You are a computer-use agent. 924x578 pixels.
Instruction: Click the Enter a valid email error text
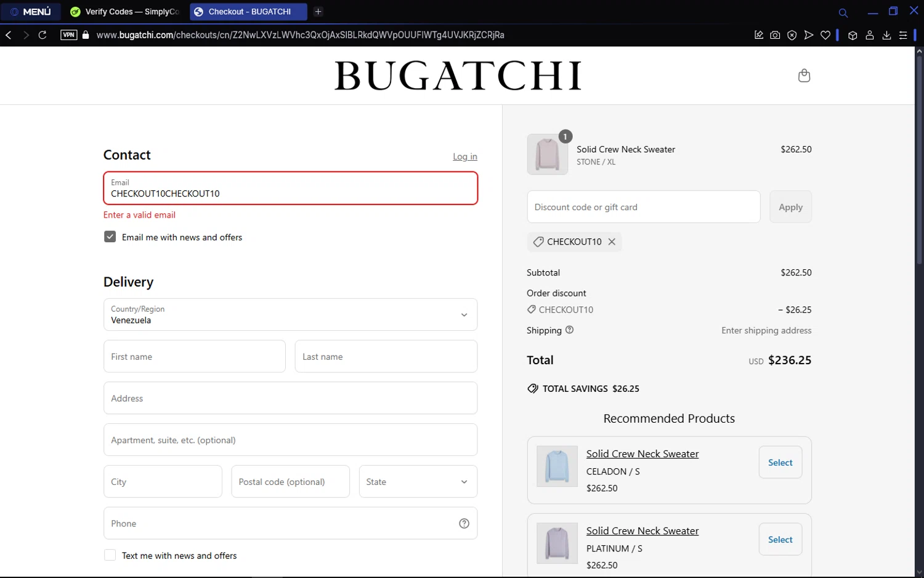pyautogui.click(x=139, y=215)
